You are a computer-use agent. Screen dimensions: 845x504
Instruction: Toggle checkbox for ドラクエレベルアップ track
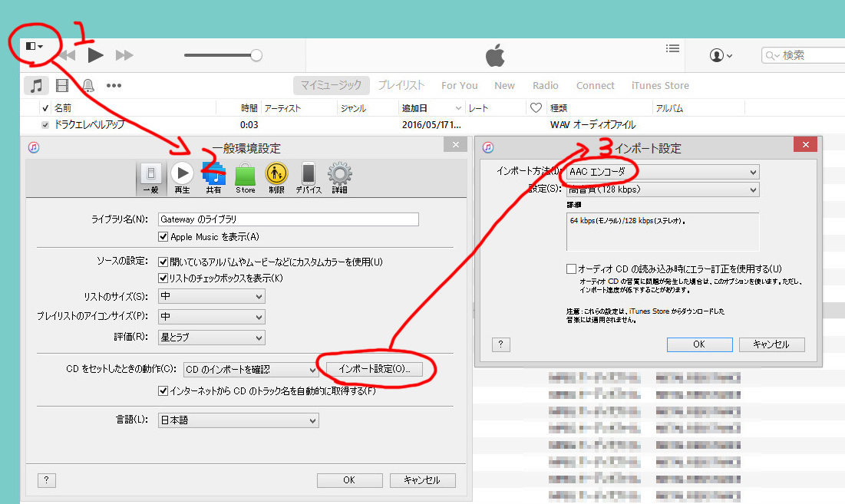tap(45, 125)
